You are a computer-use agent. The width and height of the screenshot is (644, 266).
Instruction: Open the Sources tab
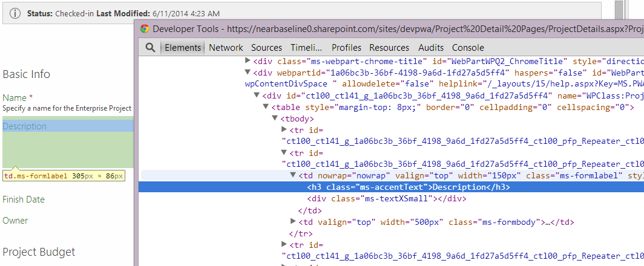[x=266, y=48]
